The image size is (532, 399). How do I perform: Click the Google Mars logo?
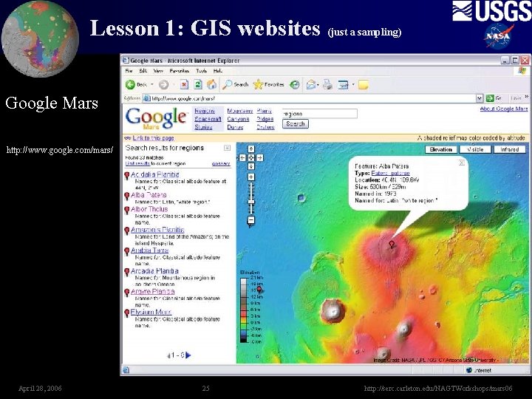pos(157,118)
